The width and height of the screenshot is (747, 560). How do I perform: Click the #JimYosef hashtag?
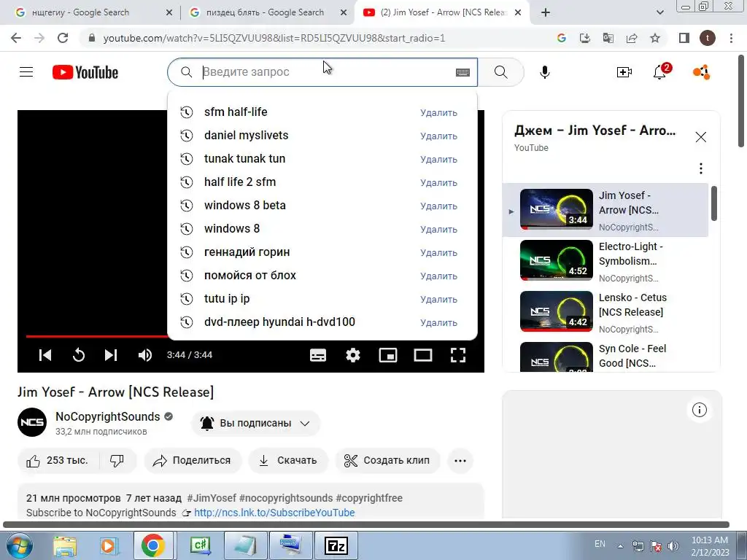(x=212, y=498)
